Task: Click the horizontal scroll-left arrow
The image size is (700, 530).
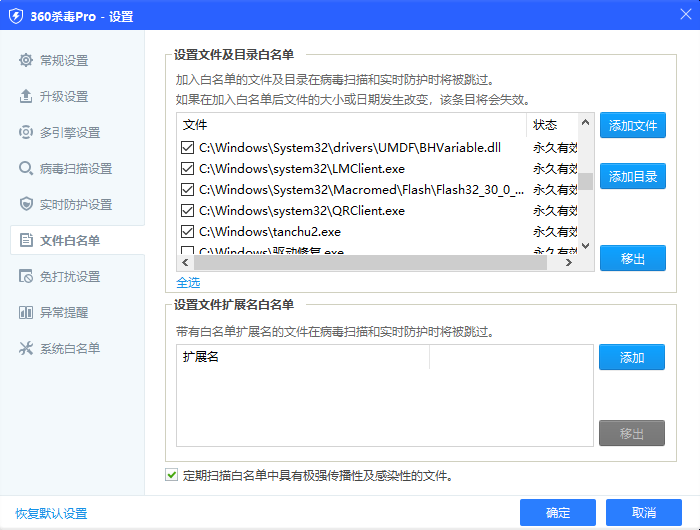Action: tap(185, 263)
